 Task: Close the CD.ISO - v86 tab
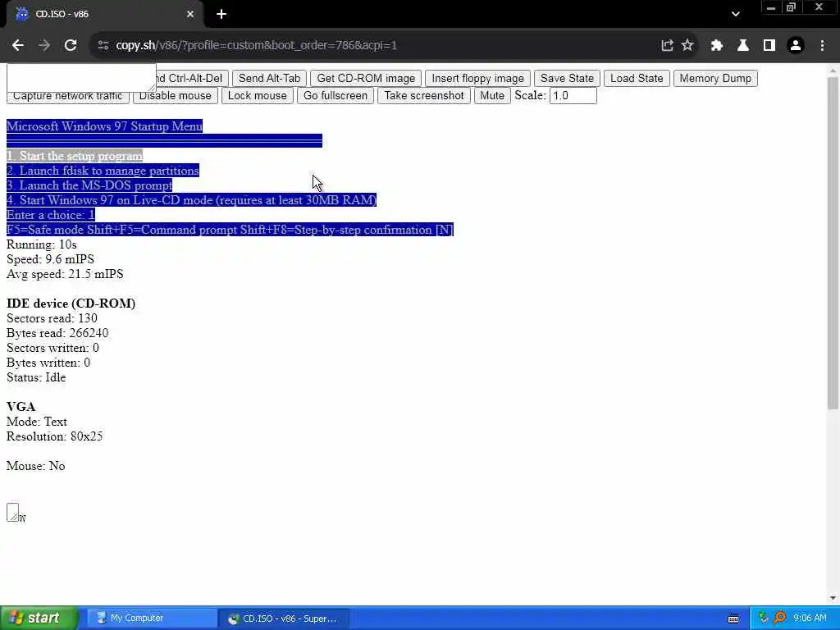(190, 14)
